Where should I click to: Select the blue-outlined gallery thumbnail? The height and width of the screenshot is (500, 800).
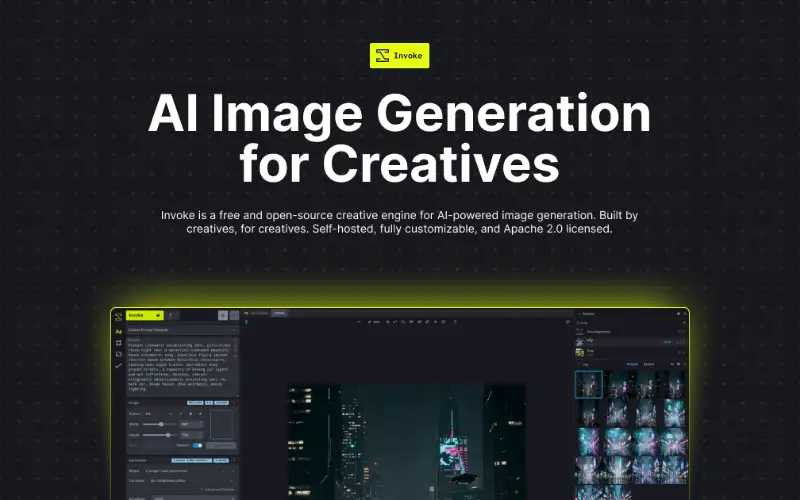[x=589, y=384]
